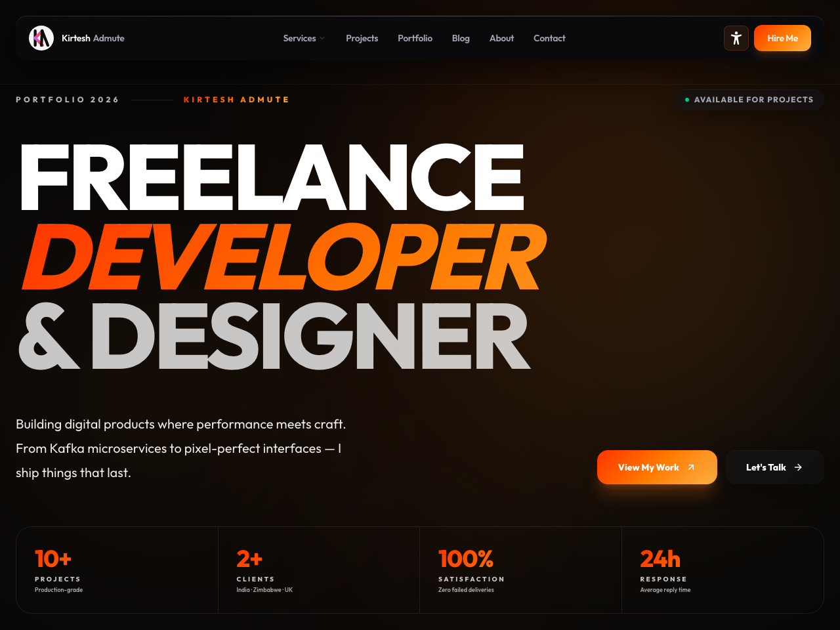Viewport: 840px width, 630px height.
Task: Click the FREELANCE headline word
Action: [272, 177]
